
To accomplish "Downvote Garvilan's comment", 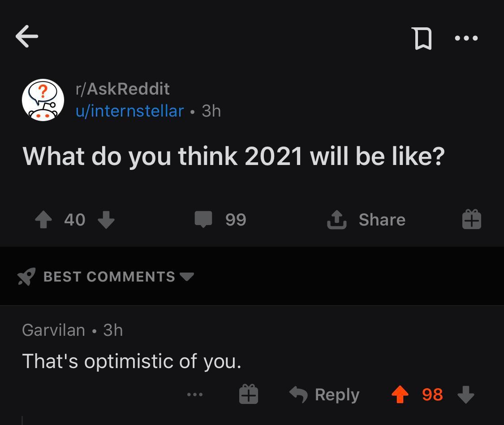I will tap(465, 395).
